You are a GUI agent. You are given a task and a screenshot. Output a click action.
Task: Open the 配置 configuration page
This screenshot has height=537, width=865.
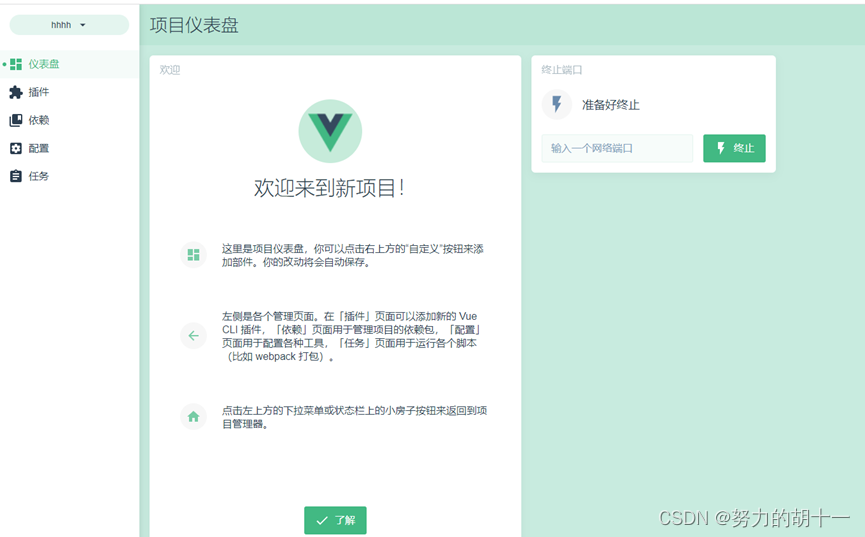pyautogui.click(x=69, y=148)
